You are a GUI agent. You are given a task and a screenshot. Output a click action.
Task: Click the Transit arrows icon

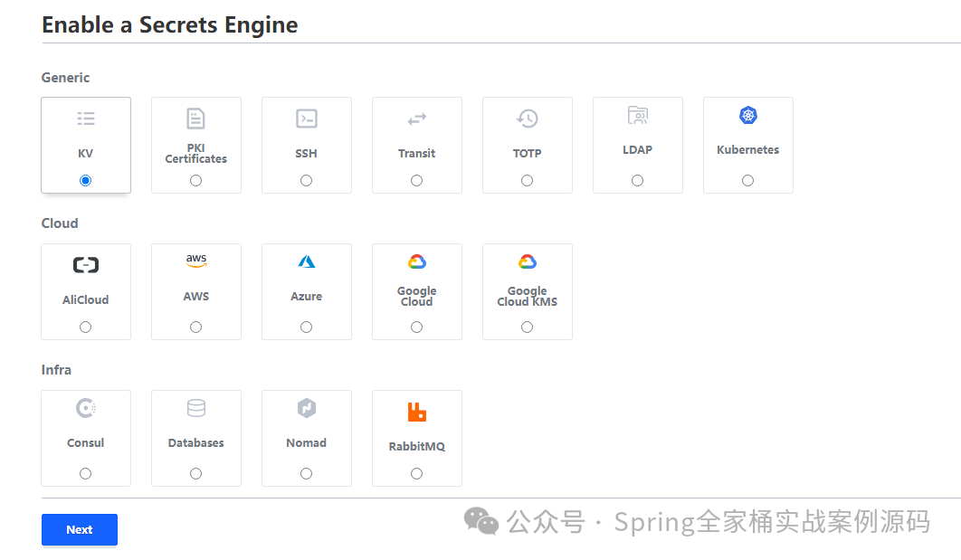point(417,119)
